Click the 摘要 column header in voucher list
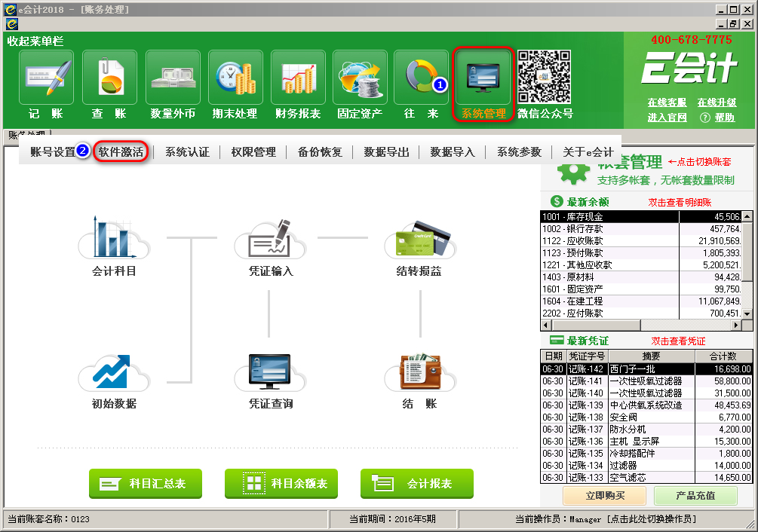 coord(651,356)
